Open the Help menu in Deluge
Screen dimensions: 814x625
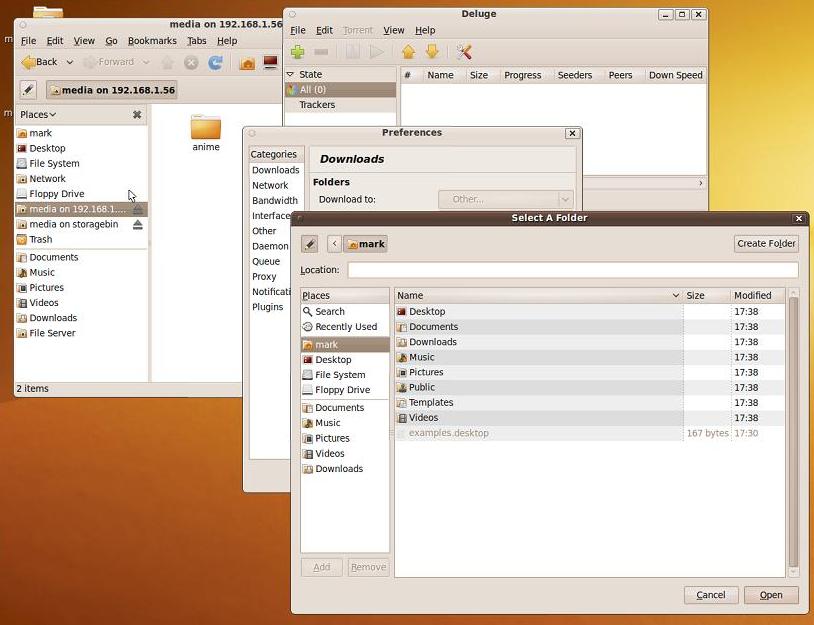[x=425, y=31]
